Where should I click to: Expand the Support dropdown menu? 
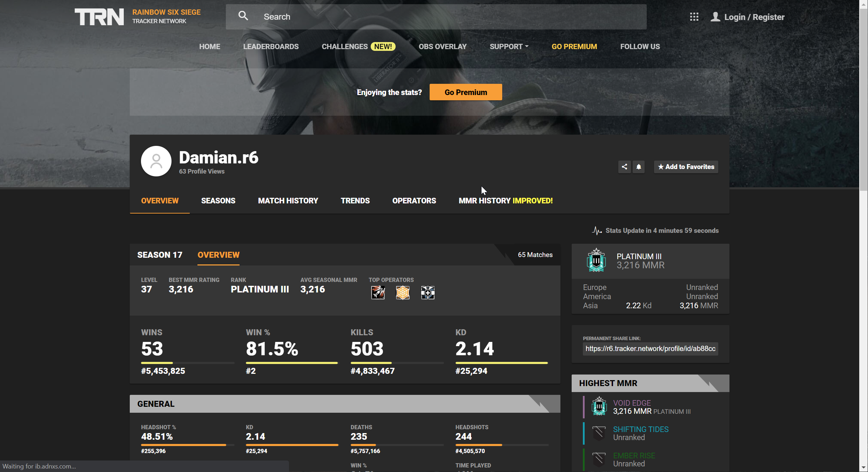(509, 47)
